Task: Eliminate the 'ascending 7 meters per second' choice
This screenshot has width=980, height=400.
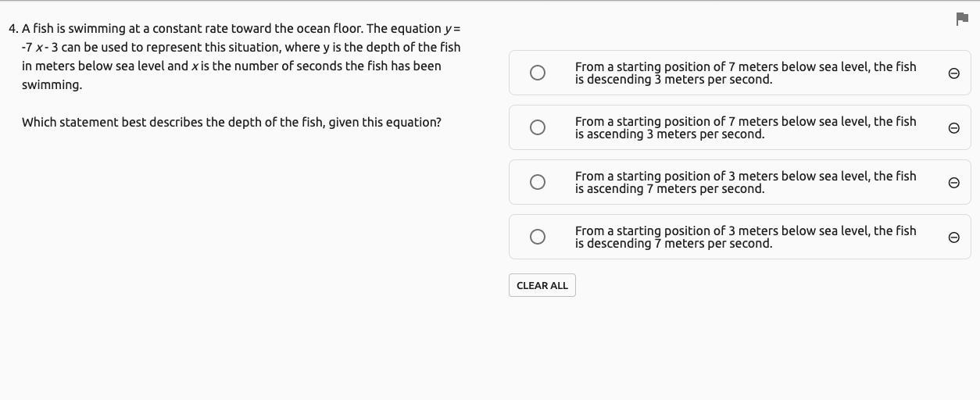Action: pos(953,183)
